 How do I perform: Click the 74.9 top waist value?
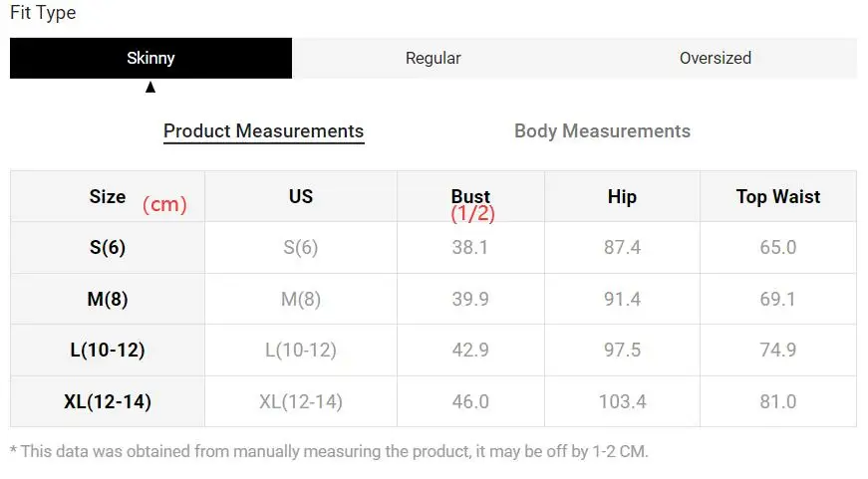tap(777, 351)
